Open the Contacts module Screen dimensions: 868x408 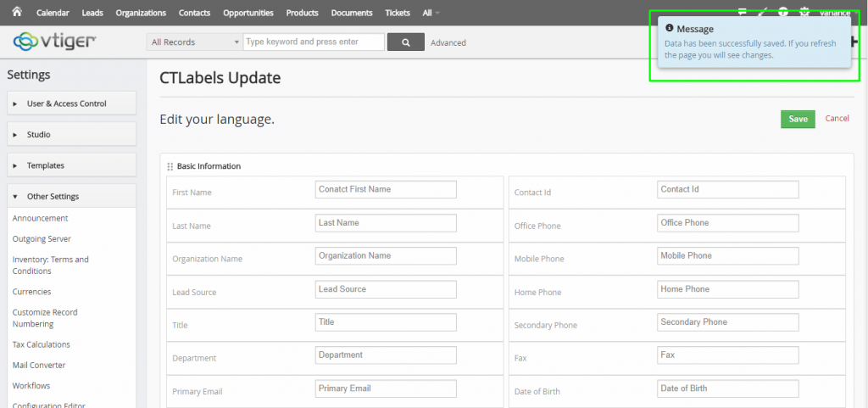(194, 13)
